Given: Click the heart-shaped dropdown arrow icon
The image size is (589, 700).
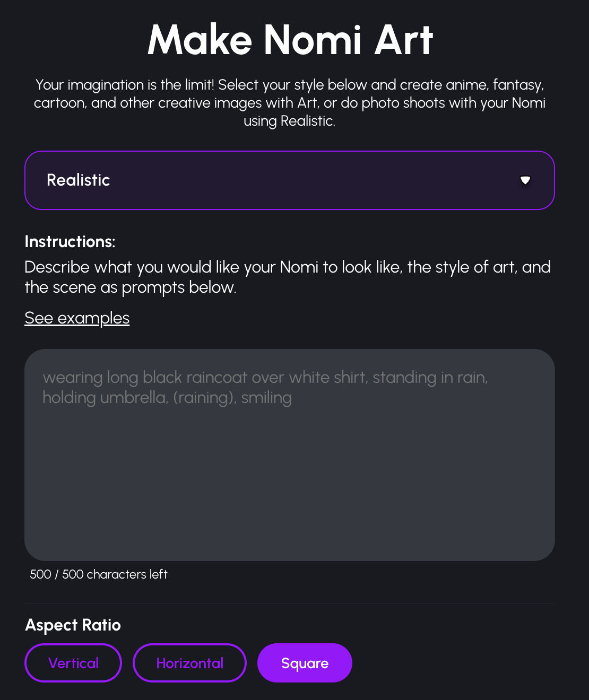Looking at the screenshot, I should point(525,180).
